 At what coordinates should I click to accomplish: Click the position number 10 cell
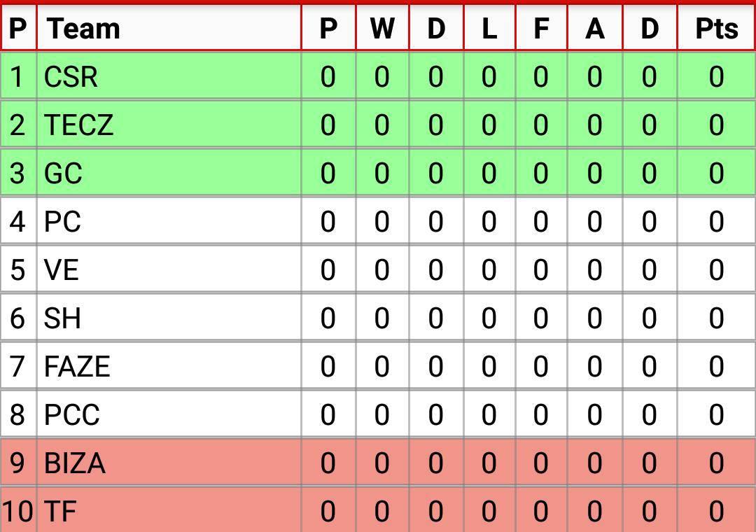(x=17, y=510)
